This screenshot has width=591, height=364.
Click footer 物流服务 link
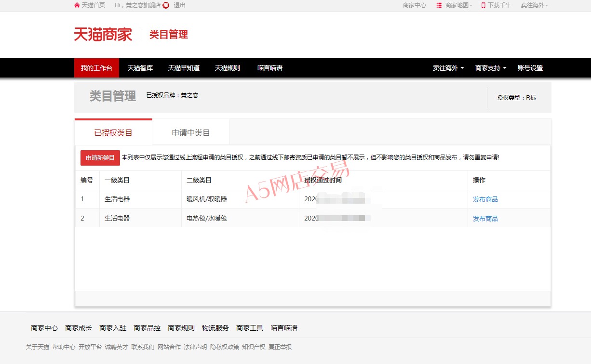pyautogui.click(x=215, y=328)
